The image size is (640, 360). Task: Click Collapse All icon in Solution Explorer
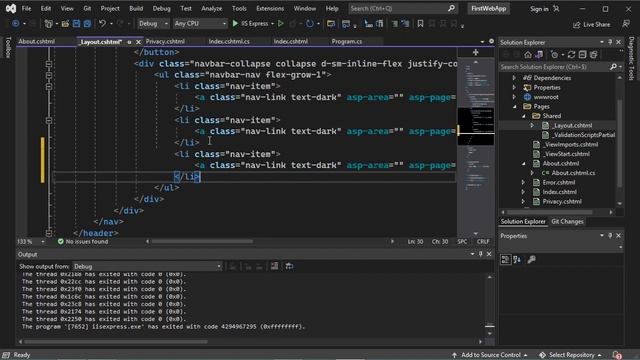point(582,54)
